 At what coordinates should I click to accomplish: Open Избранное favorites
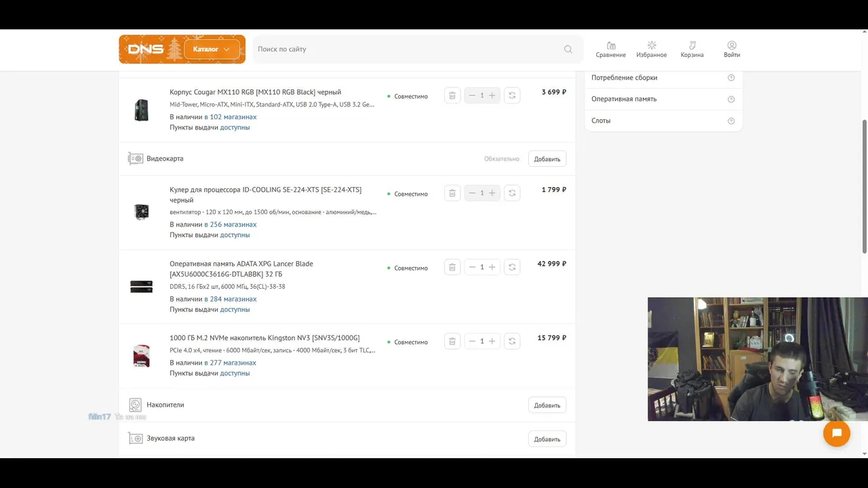click(x=652, y=49)
